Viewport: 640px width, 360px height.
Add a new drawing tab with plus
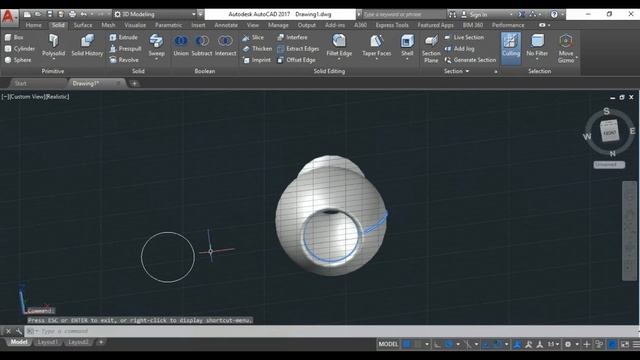pos(134,84)
